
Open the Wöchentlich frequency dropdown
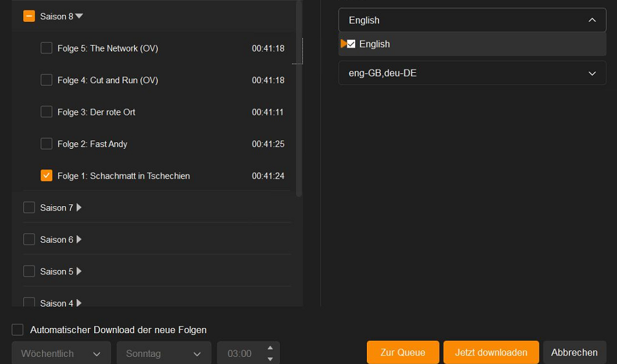click(61, 354)
